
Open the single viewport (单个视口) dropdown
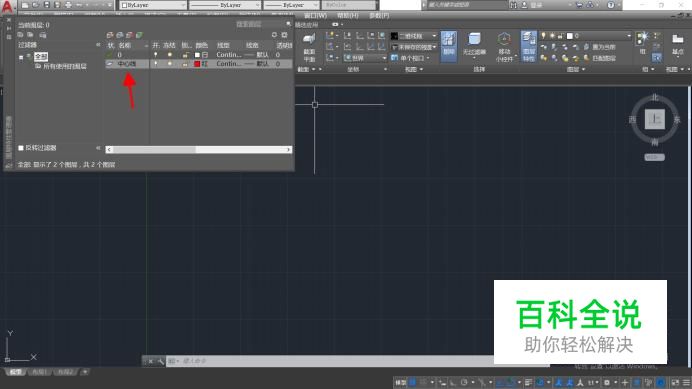click(x=410, y=58)
